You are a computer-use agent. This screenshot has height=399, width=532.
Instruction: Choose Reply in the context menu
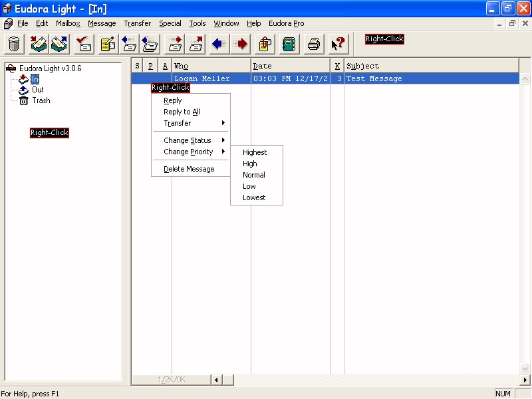pyautogui.click(x=191, y=101)
